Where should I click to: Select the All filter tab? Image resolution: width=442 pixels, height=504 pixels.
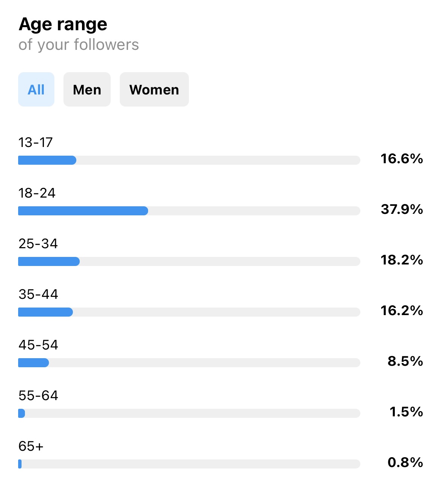[36, 90]
